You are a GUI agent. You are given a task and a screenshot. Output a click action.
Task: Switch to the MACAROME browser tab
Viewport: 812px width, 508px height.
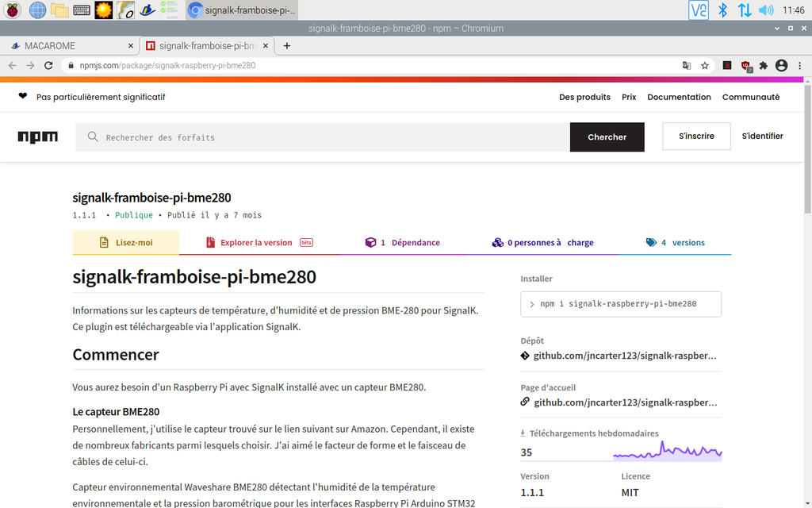70,45
